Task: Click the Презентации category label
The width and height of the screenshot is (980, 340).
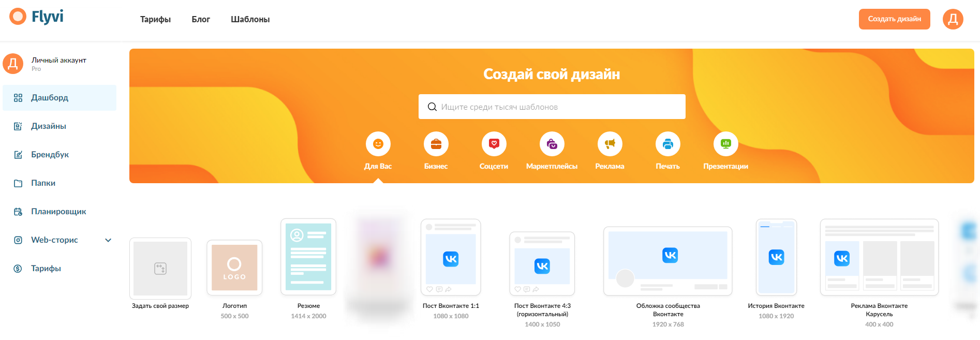Action: tap(726, 166)
